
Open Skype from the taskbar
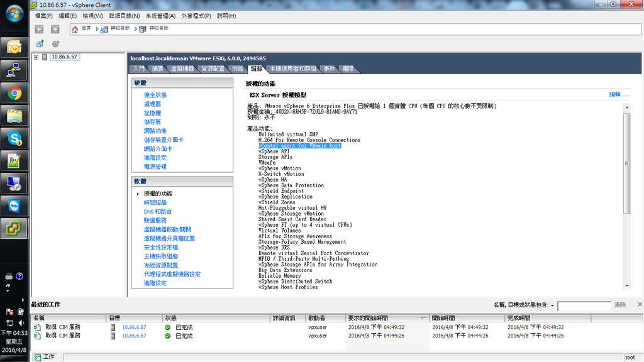[14, 138]
